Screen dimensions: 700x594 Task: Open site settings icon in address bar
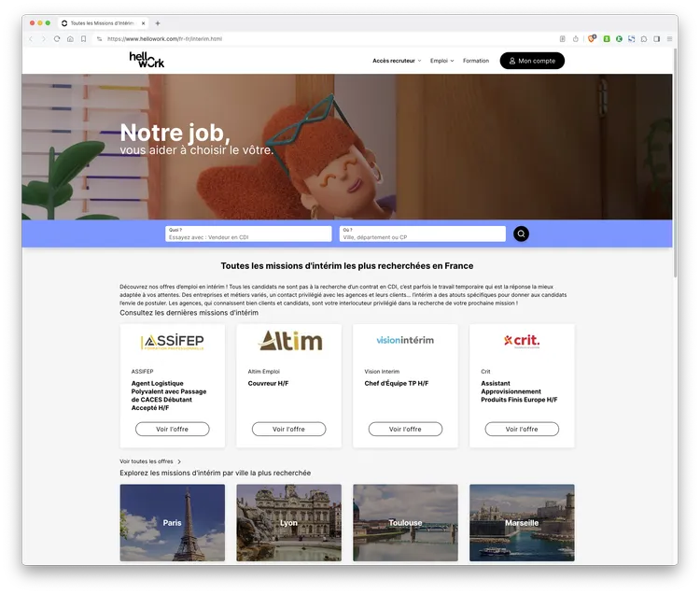coord(99,39)
